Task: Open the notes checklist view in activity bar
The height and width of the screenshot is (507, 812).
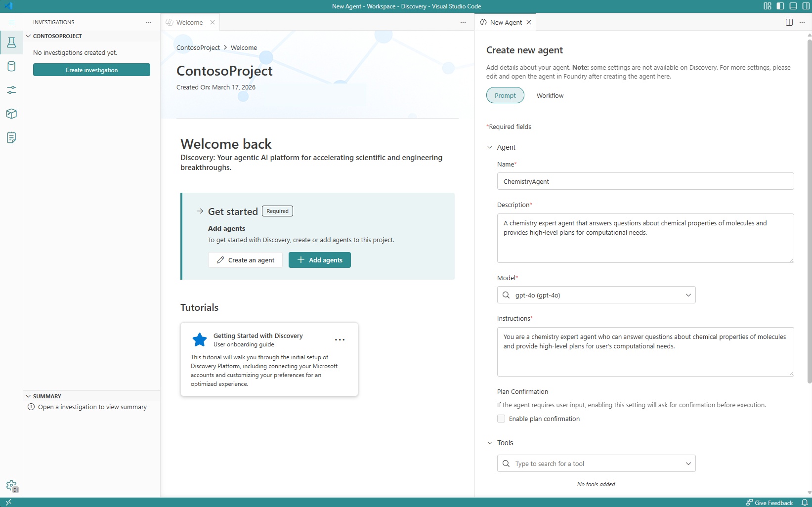Action: [x=11, y=137]
